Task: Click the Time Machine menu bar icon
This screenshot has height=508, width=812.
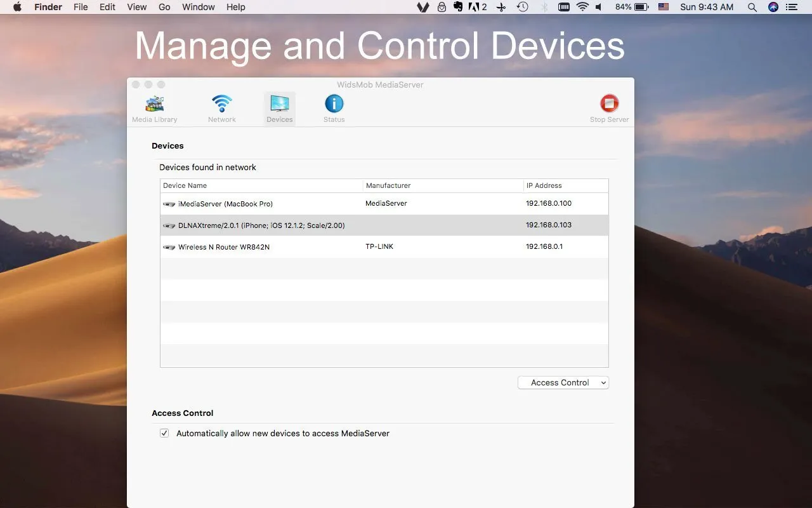Action: click(522, 7)
